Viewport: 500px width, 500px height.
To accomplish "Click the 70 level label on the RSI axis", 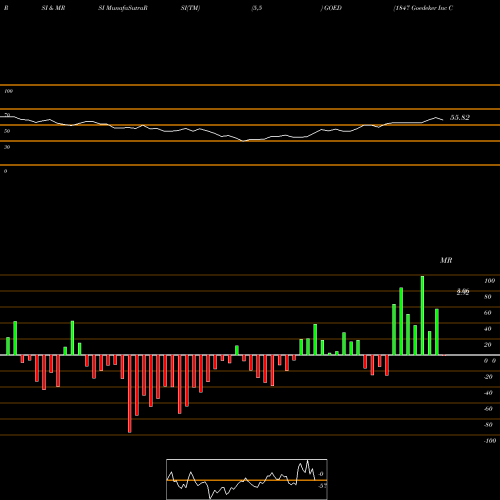I will [x=7, y=115].
